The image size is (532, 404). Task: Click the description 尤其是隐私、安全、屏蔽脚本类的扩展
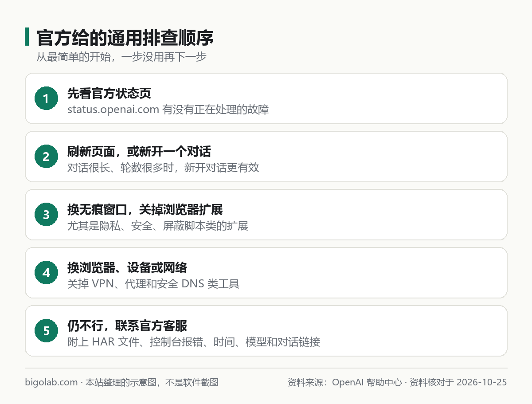pos(157,226)
